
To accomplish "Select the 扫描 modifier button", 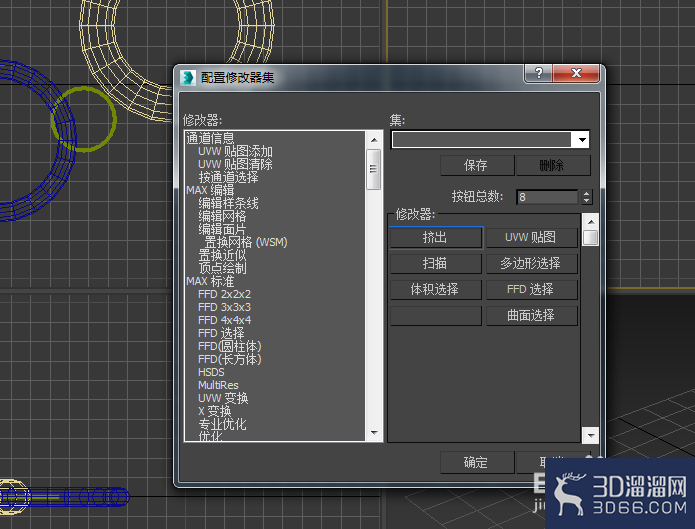I will pos(436,263).
